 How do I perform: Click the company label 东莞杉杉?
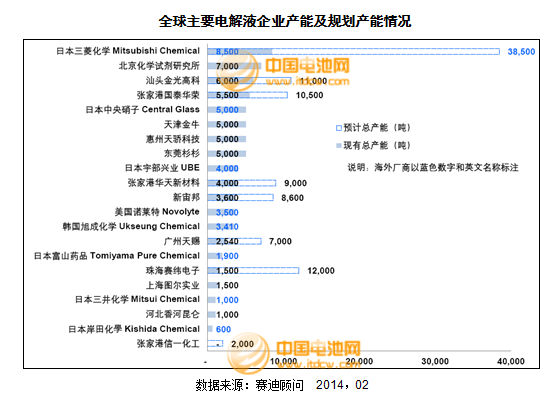(x=181, y=154)
